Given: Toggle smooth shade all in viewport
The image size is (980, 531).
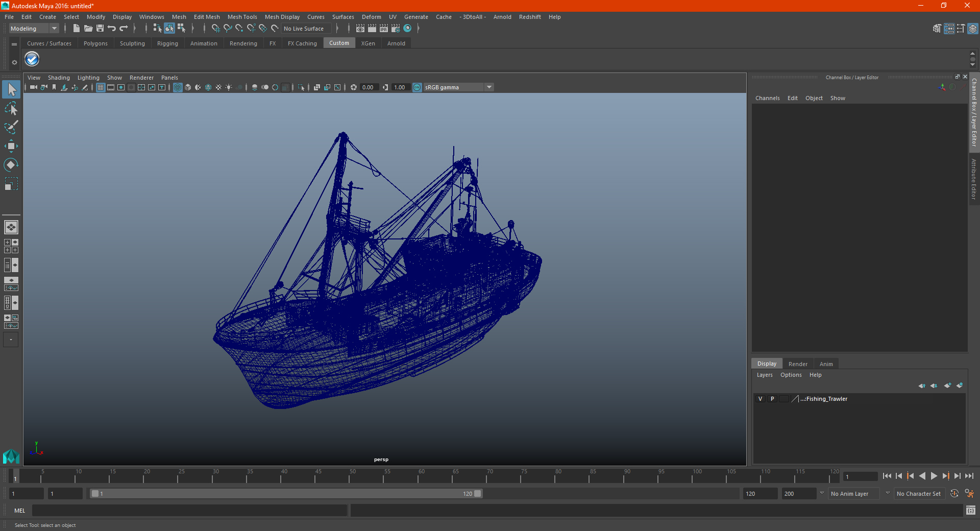Looking at the screenshot, I should 188,87.
